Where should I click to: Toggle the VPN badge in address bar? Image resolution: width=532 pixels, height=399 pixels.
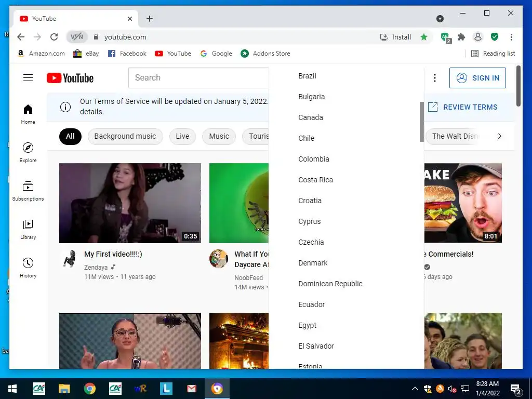pos(77,37)
